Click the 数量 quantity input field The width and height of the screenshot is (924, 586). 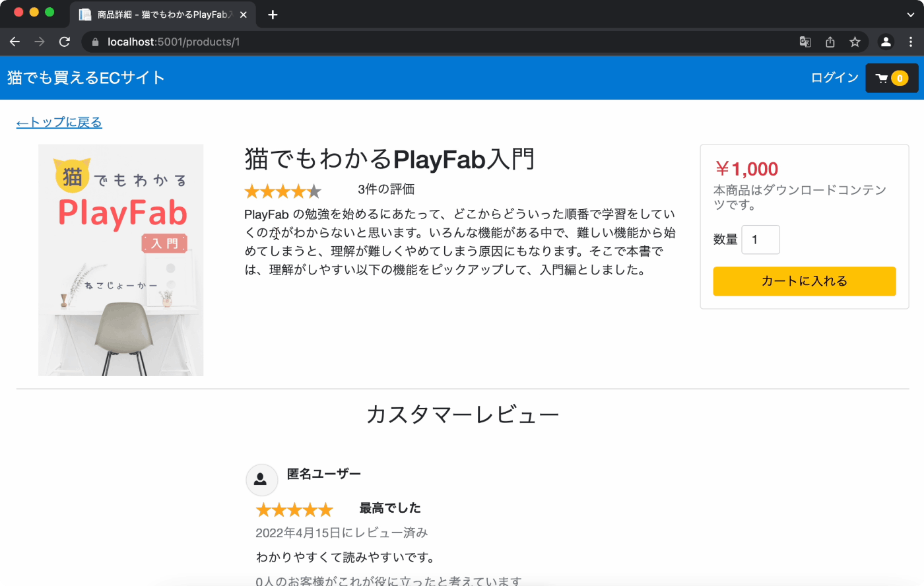click(760, 240)
